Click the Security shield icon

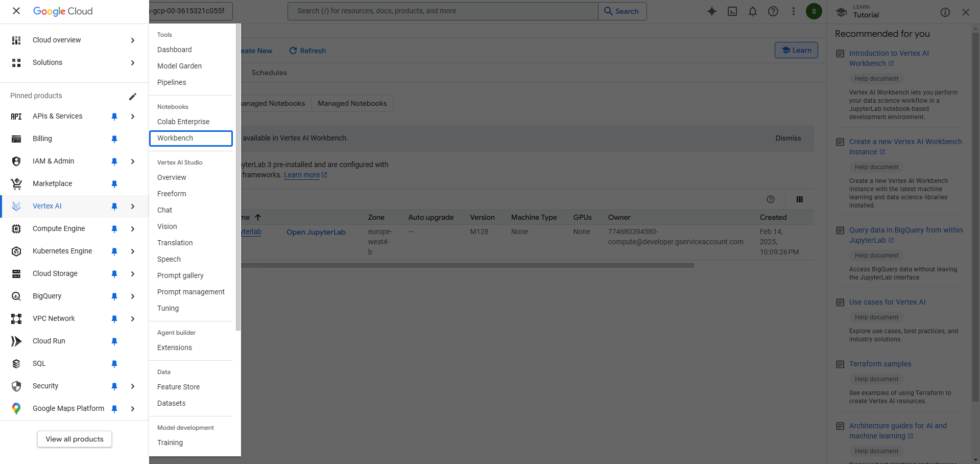tap(16, 386)
